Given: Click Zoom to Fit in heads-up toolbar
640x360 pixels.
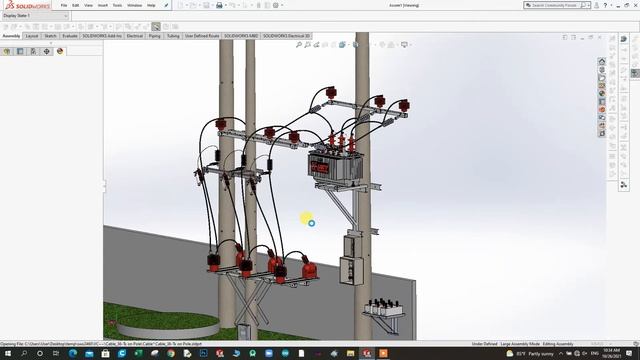Looking at the screenshot, I should 299,44.
